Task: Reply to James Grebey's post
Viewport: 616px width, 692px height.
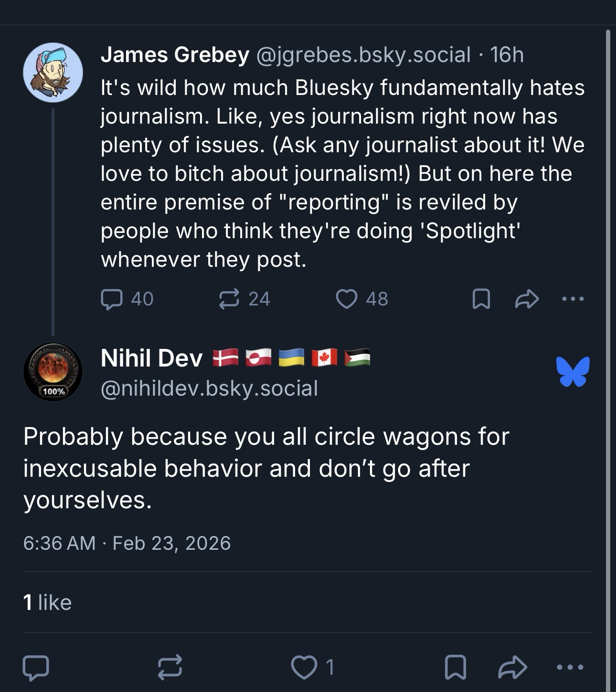Action: [111, 299]
